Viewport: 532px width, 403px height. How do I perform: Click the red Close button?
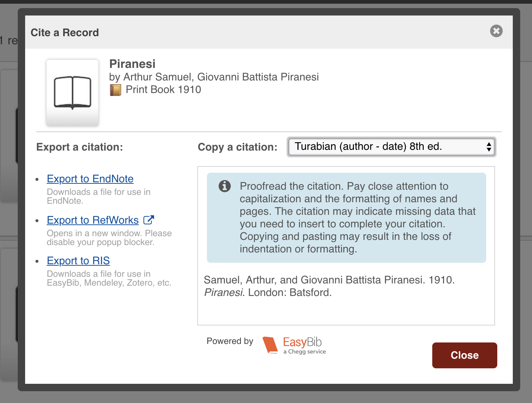(x=464, y=355)
